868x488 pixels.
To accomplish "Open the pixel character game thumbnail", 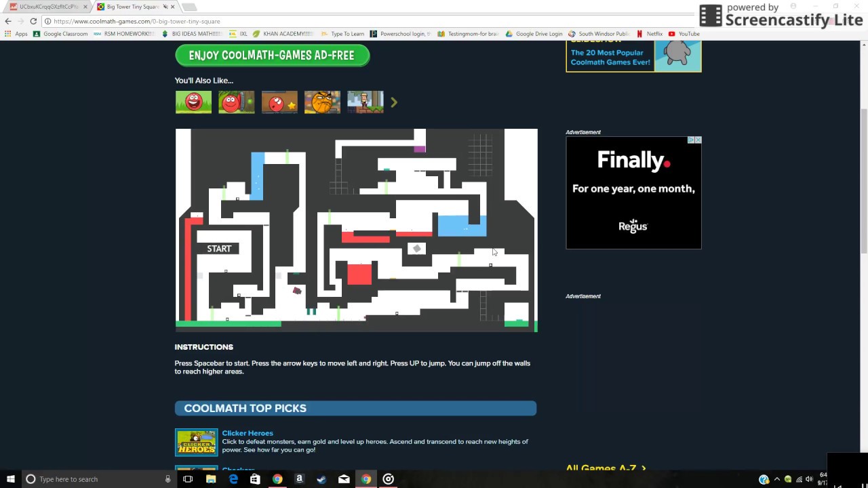I will click(x=366, y=102).
